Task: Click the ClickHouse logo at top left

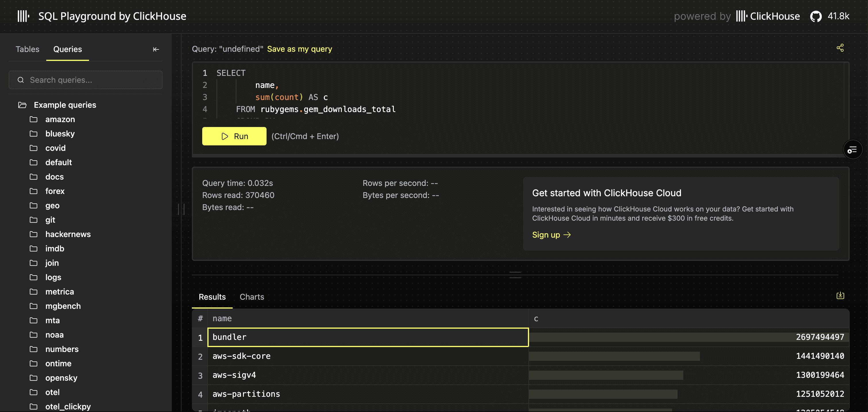Action: click(x=23, y=16)
